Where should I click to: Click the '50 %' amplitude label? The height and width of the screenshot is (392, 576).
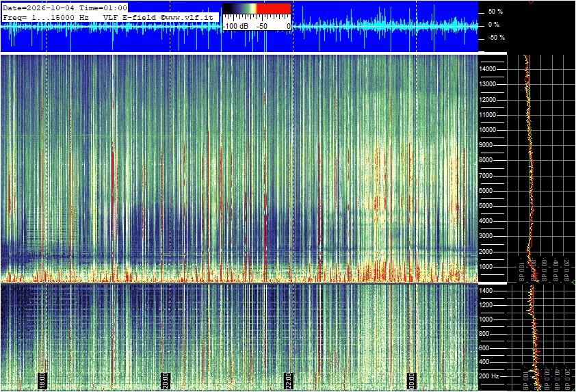[x=495, y=12]
